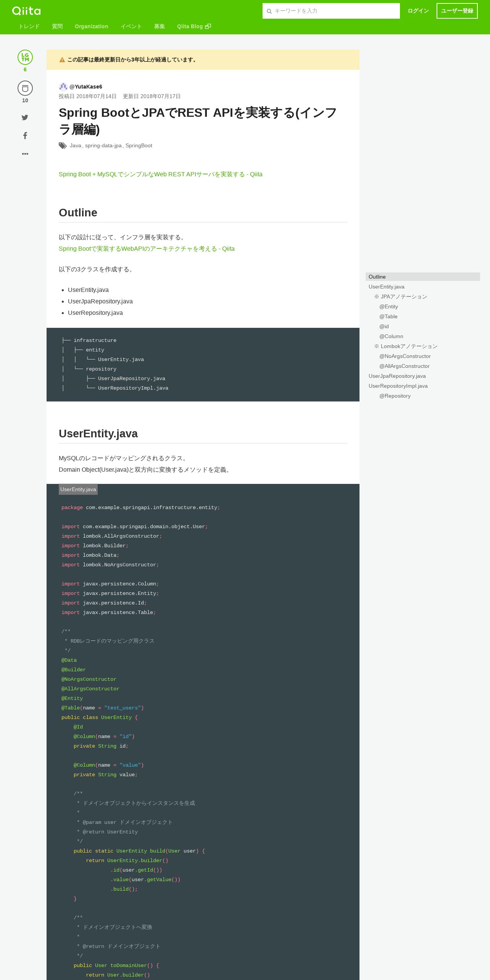Open the WebAPI architecture article link

click(x=147, y=249)
